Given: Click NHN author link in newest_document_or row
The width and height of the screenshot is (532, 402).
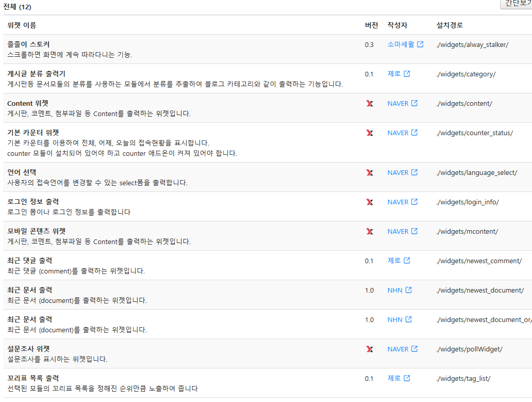Looking at the screenshot, I should tap(395, 319).
